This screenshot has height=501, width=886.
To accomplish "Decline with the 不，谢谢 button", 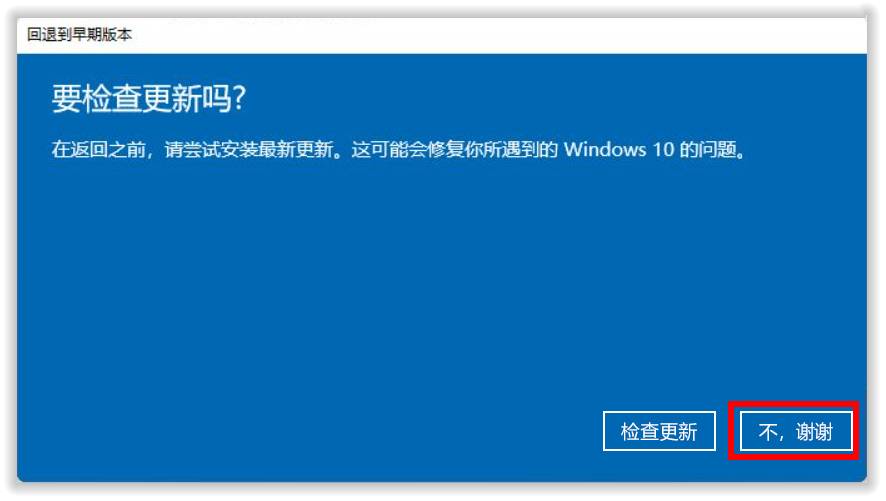I will [x=796, y=431].
